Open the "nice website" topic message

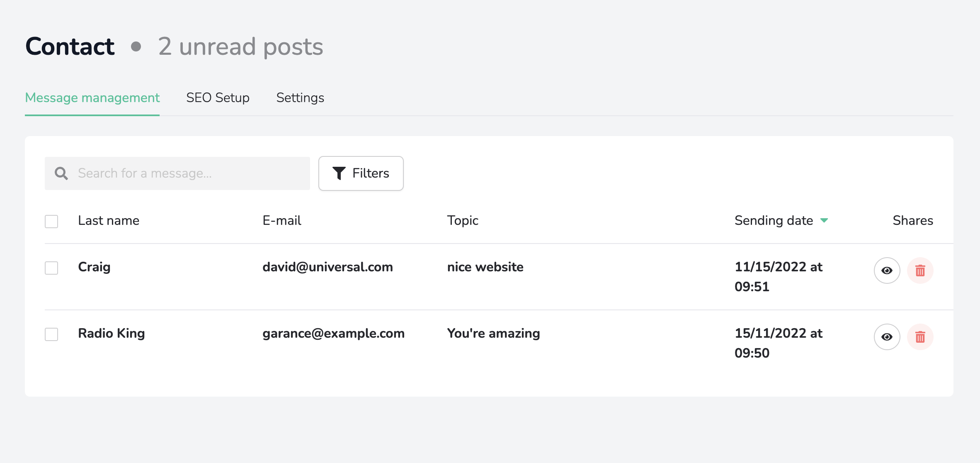coord(485,267)
